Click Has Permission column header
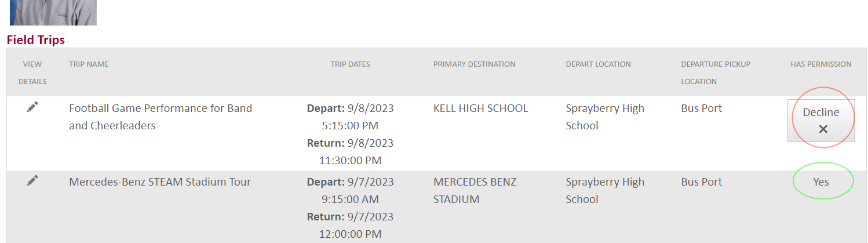 (821, 64)
